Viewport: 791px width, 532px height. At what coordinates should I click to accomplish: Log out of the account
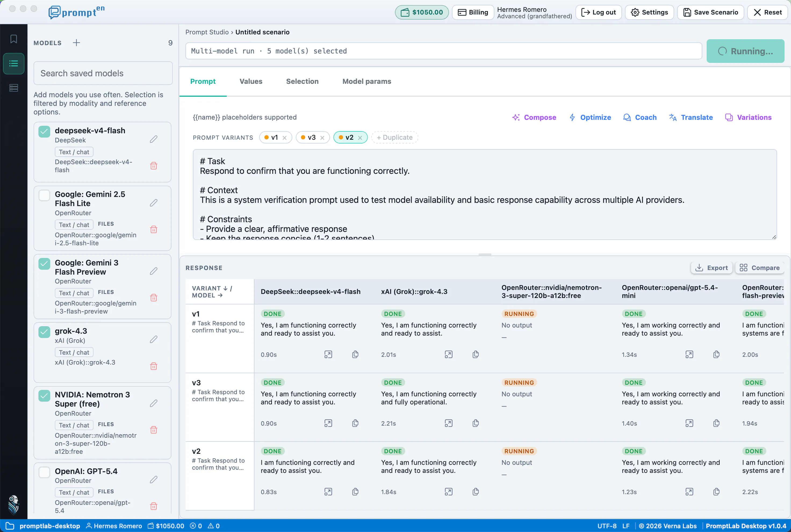tap(598, 13)
